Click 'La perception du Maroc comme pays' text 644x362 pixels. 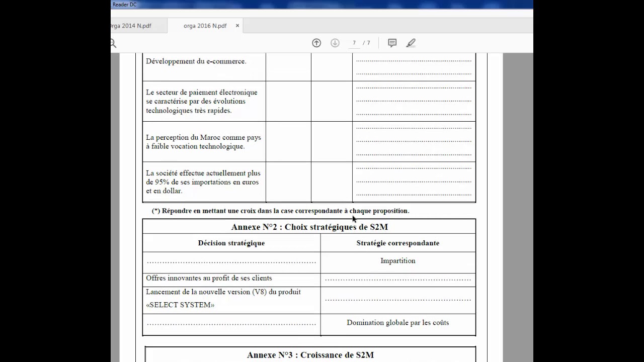click(x=204, y=142)
